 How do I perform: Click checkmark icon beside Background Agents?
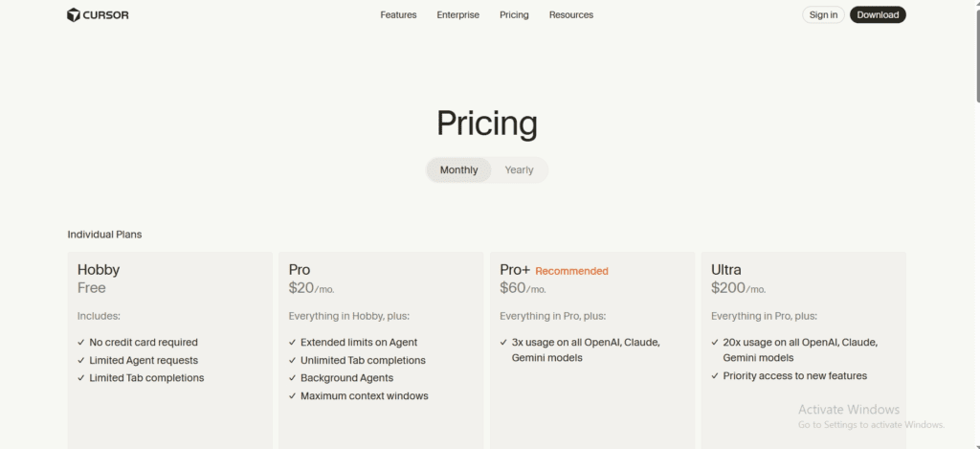[292, 378]
